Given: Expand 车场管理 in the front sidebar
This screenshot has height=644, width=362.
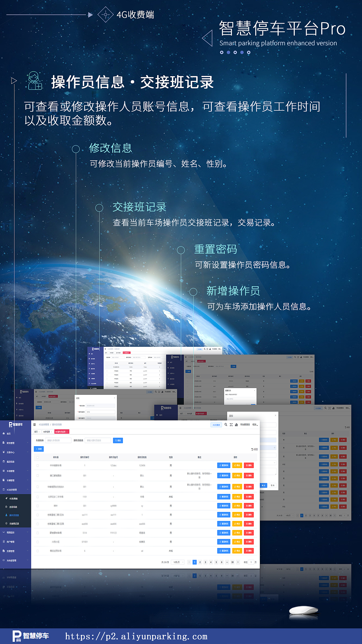Looking at the screenshot, I should click(x=15, y=471).
